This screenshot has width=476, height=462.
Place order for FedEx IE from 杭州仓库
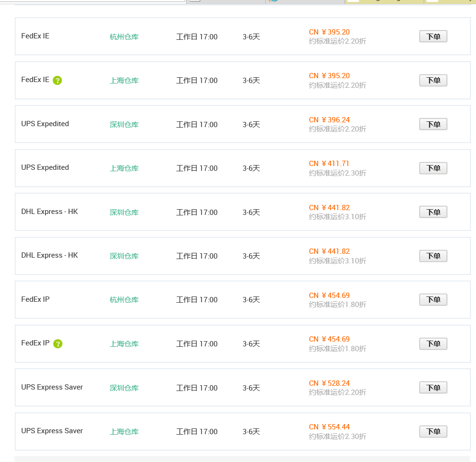433,36
